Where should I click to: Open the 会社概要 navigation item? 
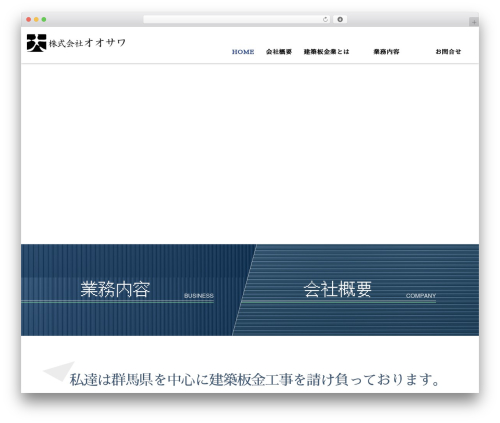pyautogui.click(x=279, y=52)
